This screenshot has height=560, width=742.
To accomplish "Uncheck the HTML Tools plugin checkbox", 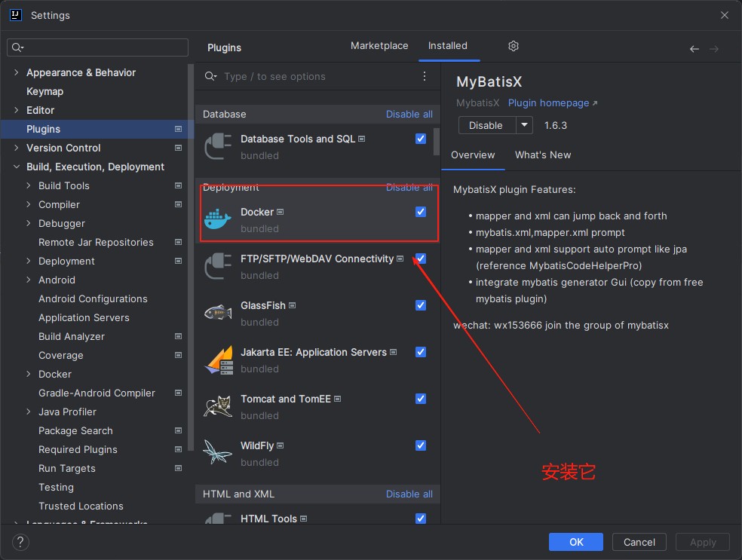I will coord(421,519).
